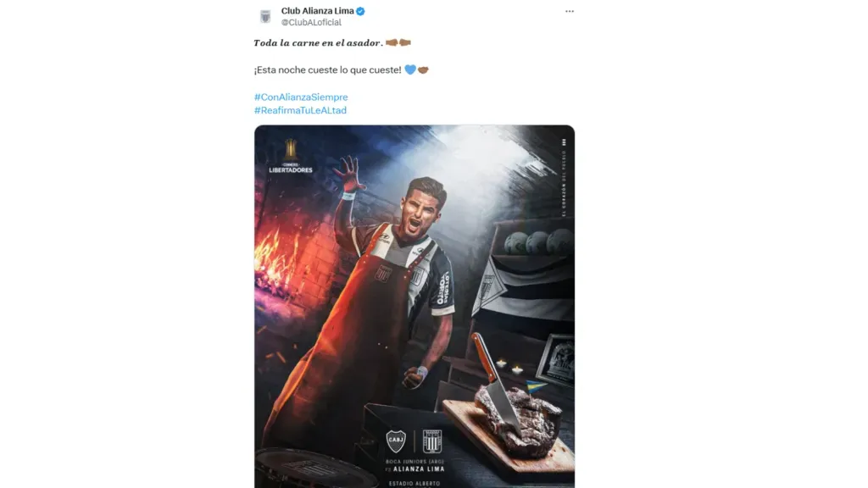Click the blue heart emoji
The image size is (868, 488).
[x=410, y=69]
